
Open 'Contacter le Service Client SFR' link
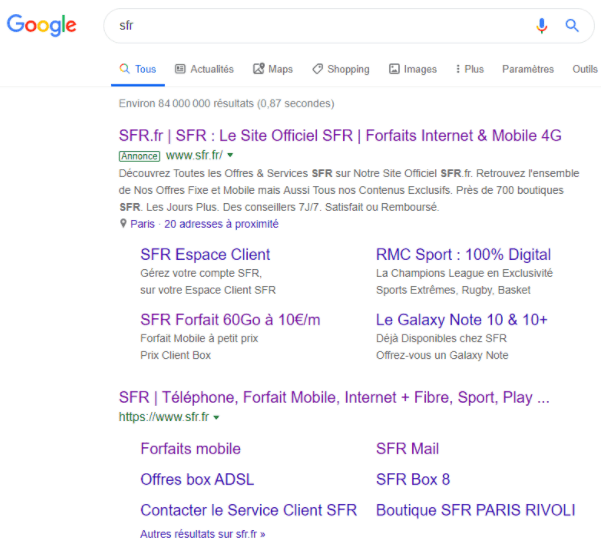pos(249,510)
